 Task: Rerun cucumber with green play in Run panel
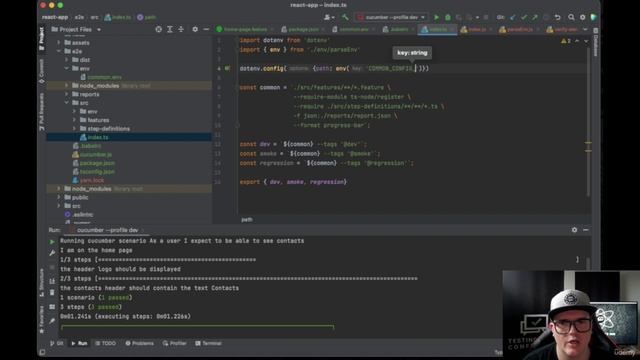52,242
